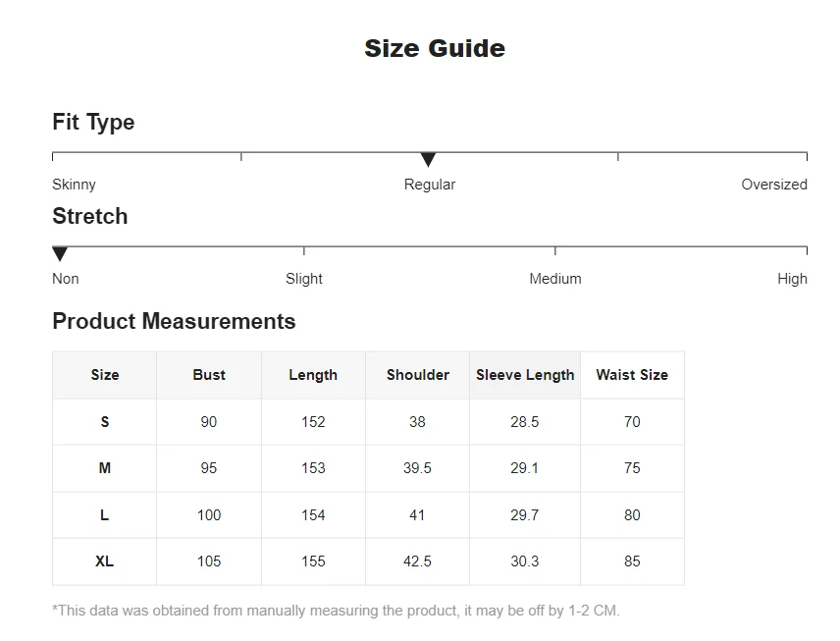Click the Shoulder column header

(x=418, y=375)
